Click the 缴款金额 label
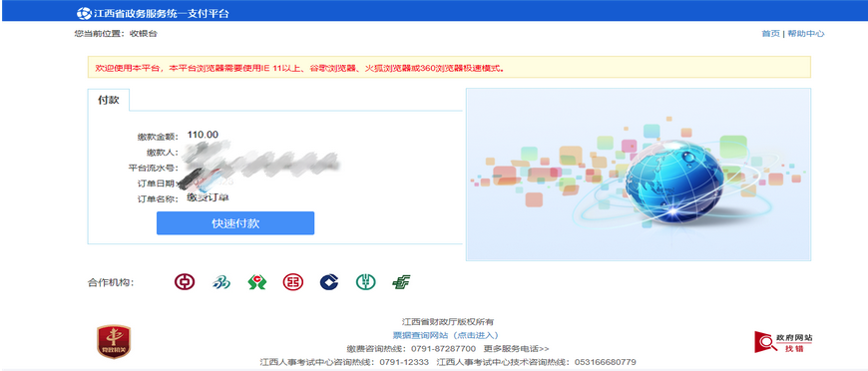The height and width of the screenshot is (371, 868). 159,137
